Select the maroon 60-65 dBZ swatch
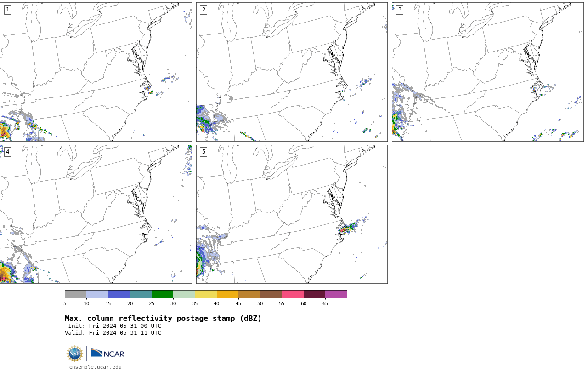This screenshot has width=588, height=372. tap(314, 294)
